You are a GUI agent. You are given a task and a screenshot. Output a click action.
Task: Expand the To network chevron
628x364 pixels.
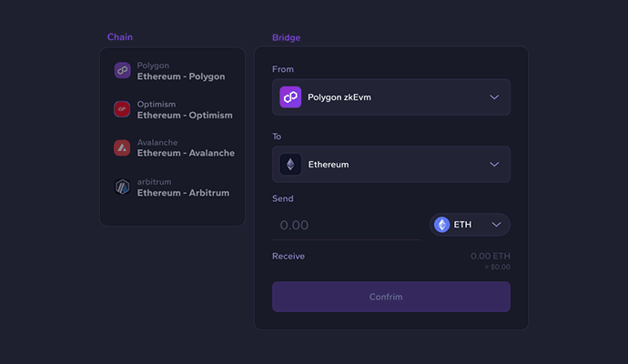pos(494,165)
